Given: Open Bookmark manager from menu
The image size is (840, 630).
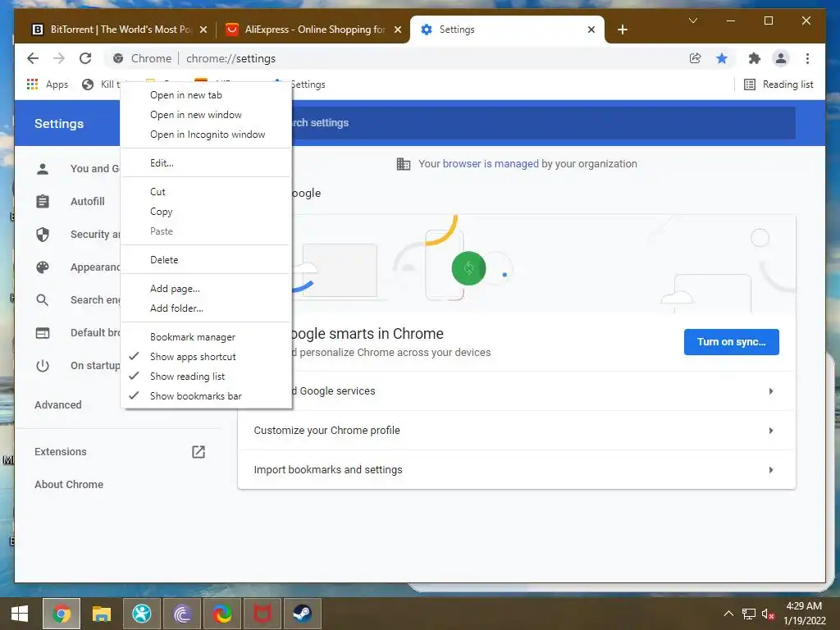Looking at the screenshot, I should tap(206, 337).
